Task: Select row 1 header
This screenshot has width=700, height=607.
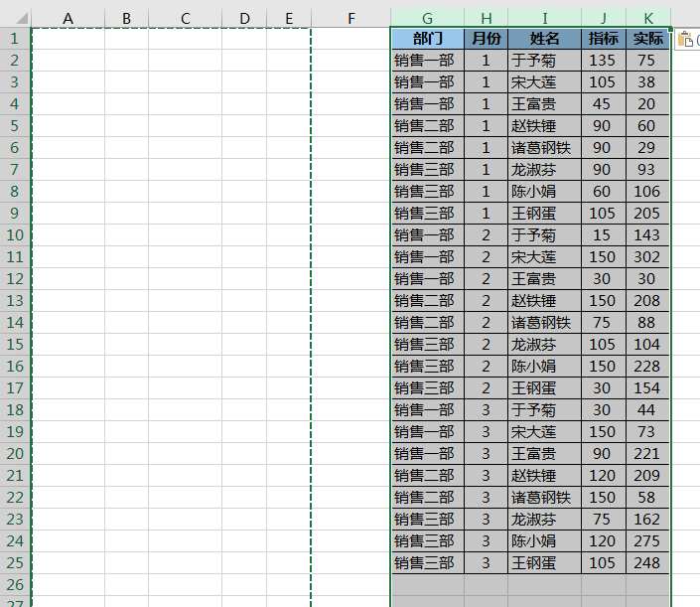Action: click(x=15, y=39)
